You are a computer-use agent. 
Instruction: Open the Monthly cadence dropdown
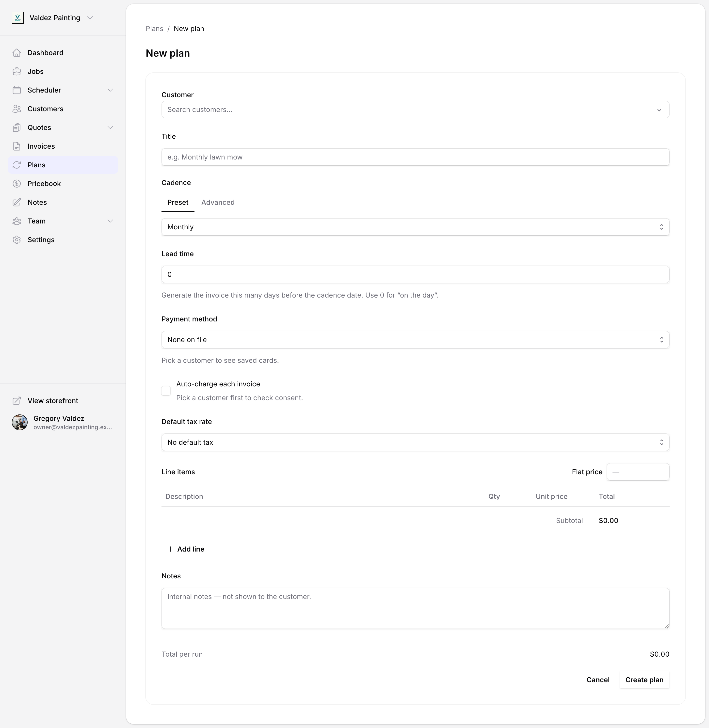[x=415, y=227]
